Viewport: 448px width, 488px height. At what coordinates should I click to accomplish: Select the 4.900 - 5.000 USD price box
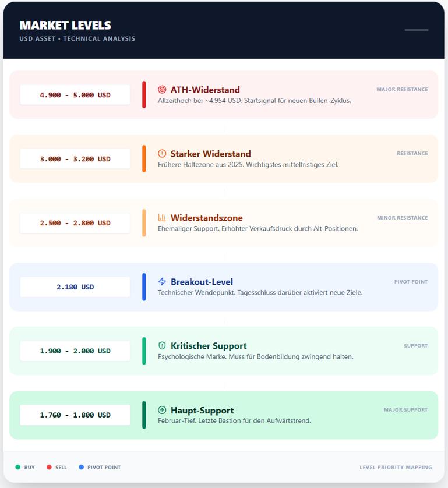[x=75, y=95]
